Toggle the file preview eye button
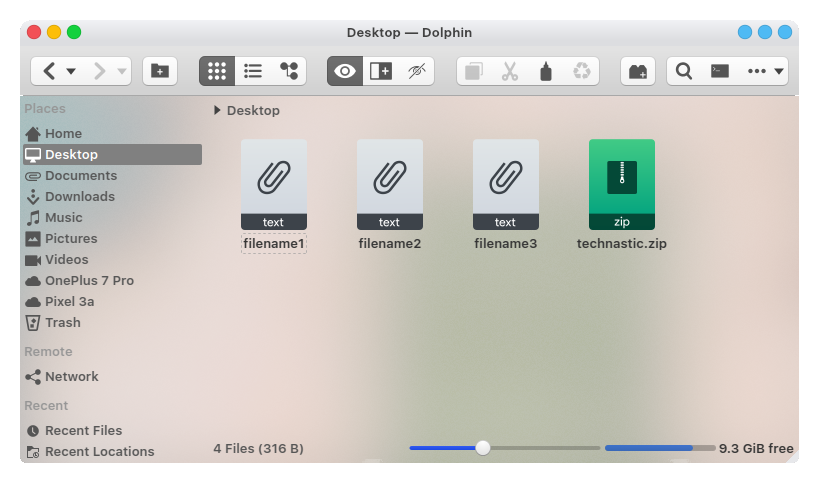Screen dimensions: 819x483 tap(345, 71)
